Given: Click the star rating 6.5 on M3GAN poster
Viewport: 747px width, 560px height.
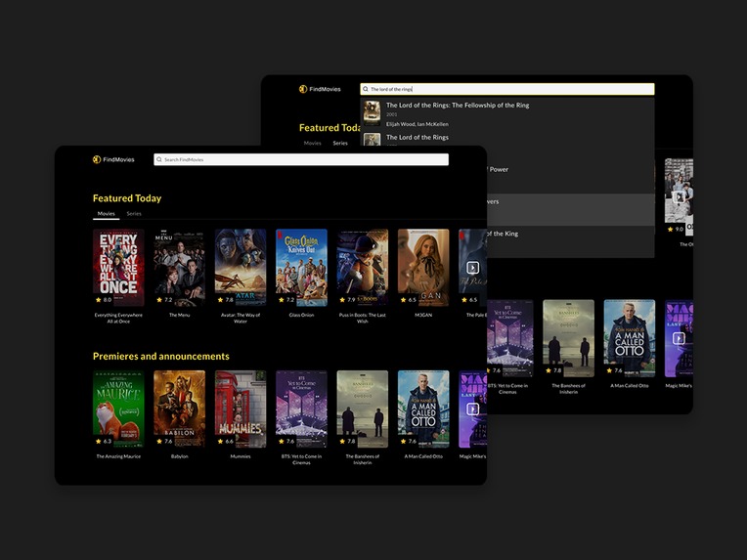Looking at the screenshot, I should [409, 300].
